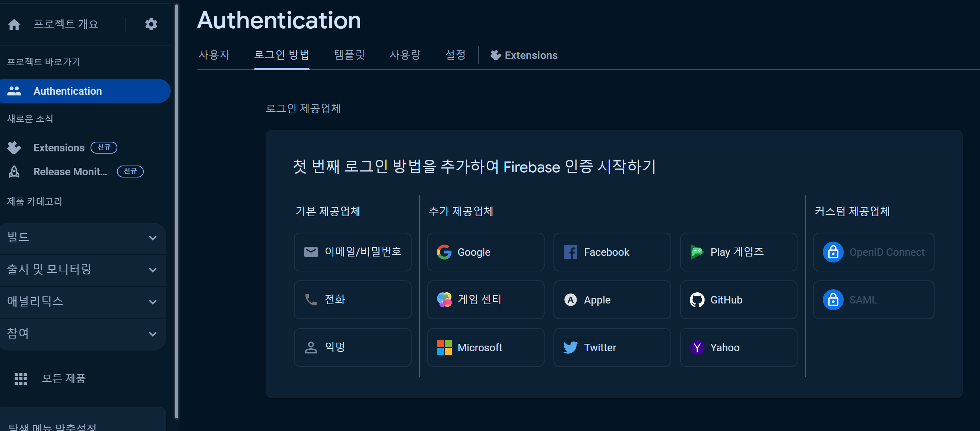This screenshot has height=431, width=980.
Task: Click the SAML lock icon
Action: [x=833, y=300]
